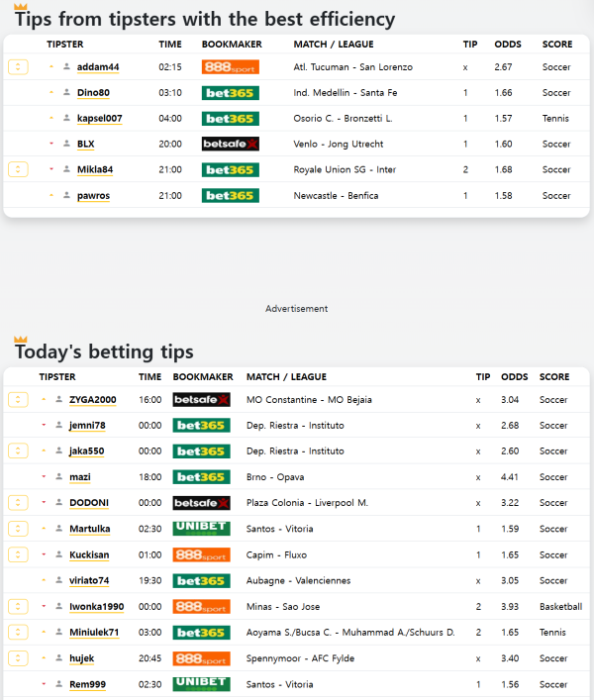This screenshot has height=700, width=594.
Task: Open the Royal Union SG - Inter match
Action: [345, 170]
